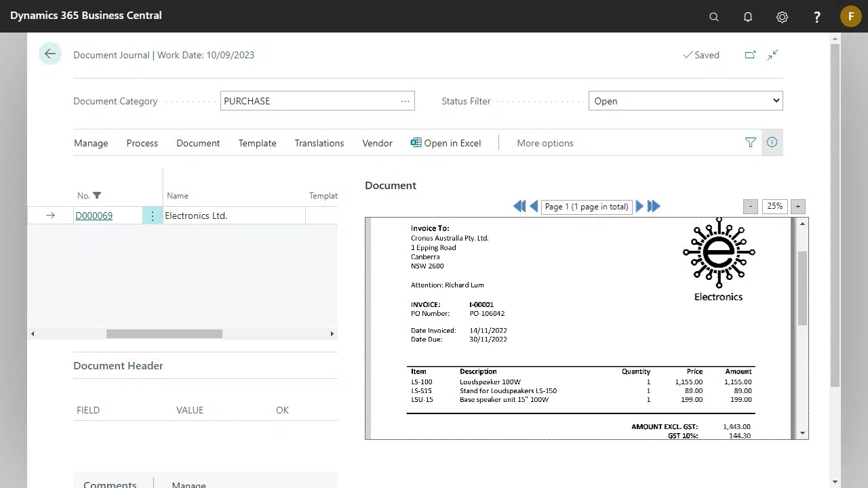The width and height of the screenshot is (868, 488).
Task: Open page in new window icon
Action: (750, 55)
